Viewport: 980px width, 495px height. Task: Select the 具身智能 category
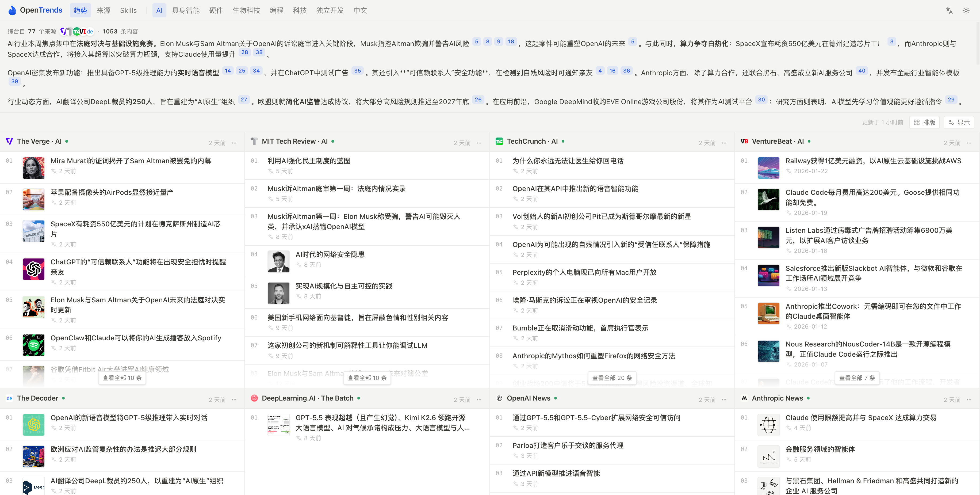point(186,10)
